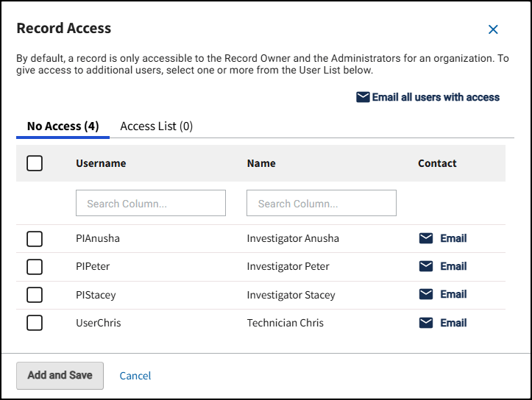This screenshot has height=400, width=532.
Task: Click the Email link for Technician Chris
Action: (453, 323)
